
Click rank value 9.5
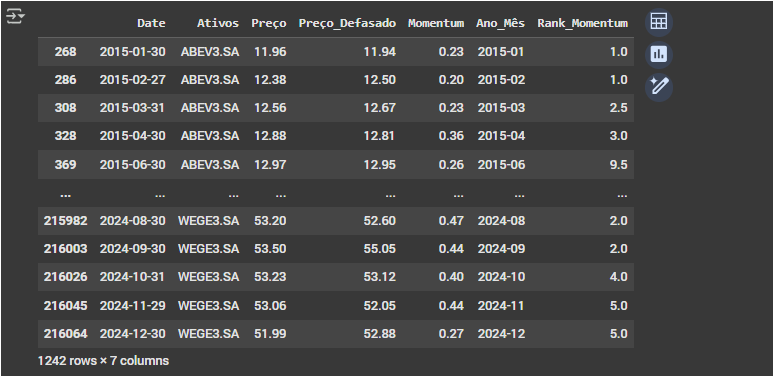tap(619, 164)
